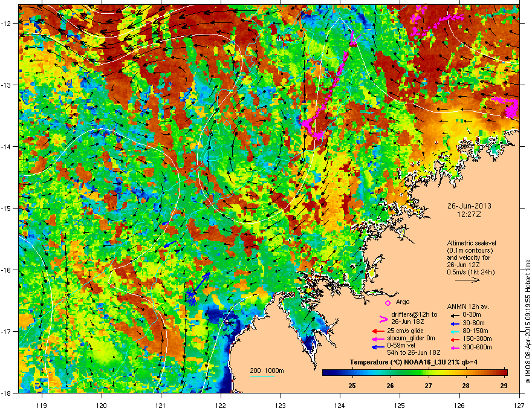Viewport: 532px width, 411px height.
Task: Click the red 25 cm/s glide arrow
Action: pos(378,331)
